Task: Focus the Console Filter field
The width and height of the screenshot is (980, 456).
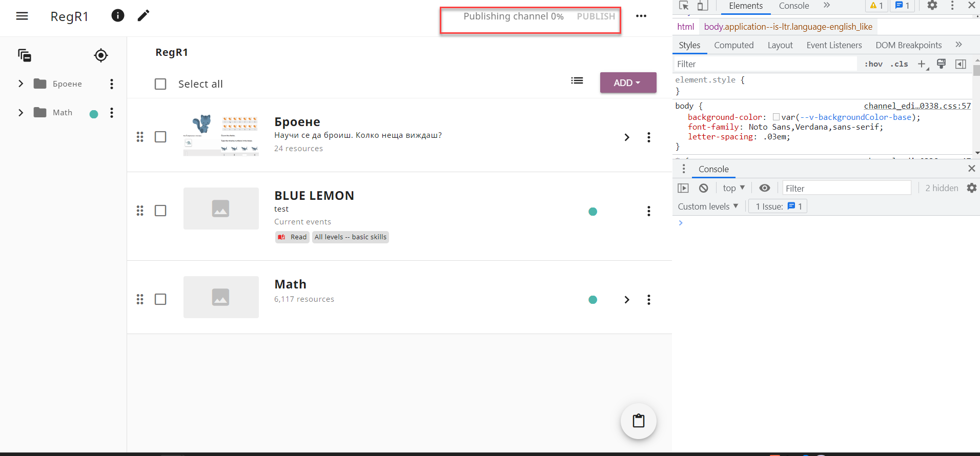Action: (847, 188)
